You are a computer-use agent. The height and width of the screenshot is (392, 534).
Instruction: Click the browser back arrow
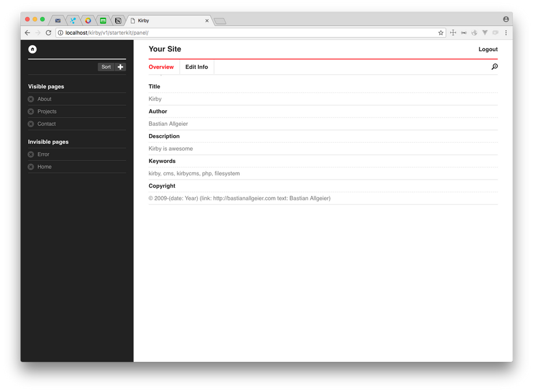[x=27, y=32]
